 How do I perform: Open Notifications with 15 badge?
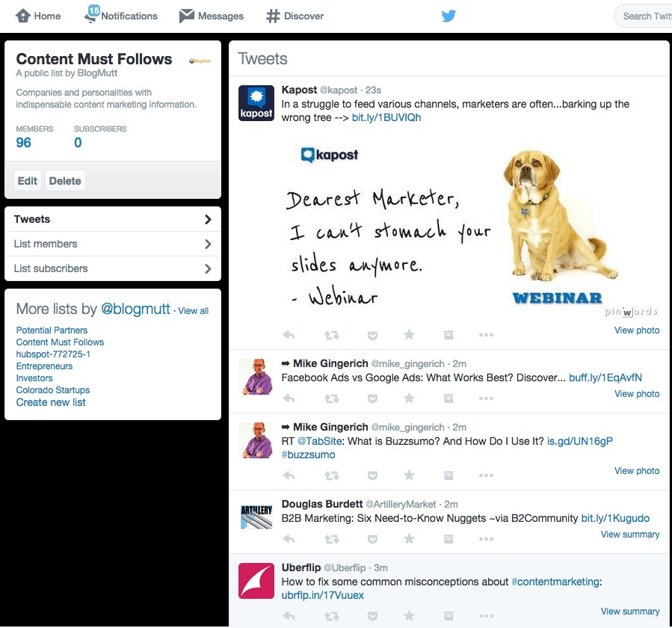[121, 14]
